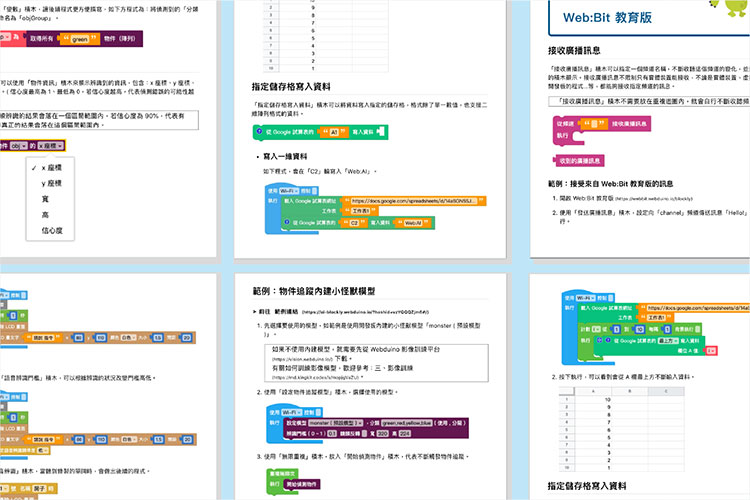
Task: Open the '白色' color dropdown in the upper bottom-left block
Action: (x=126, y=338)
